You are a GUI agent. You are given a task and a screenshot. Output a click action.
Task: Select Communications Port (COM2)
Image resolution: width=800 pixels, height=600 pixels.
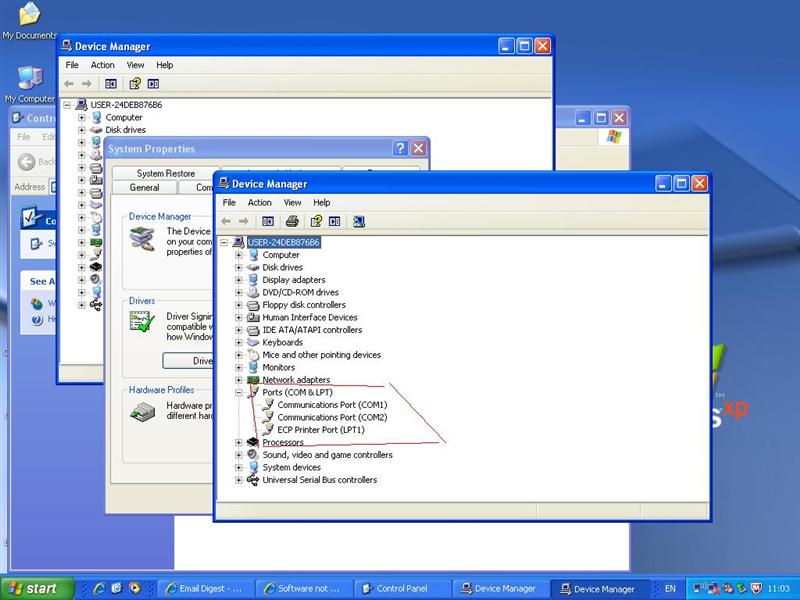[332, 417]
